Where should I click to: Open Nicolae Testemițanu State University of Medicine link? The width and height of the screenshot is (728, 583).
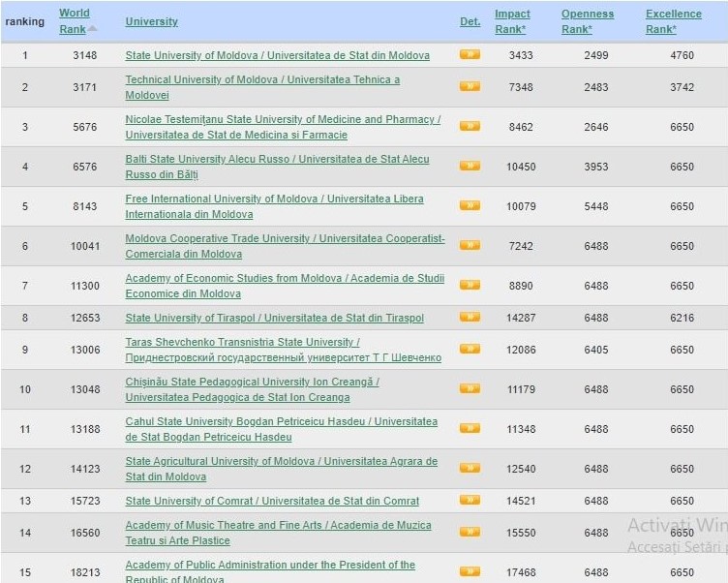283,127
